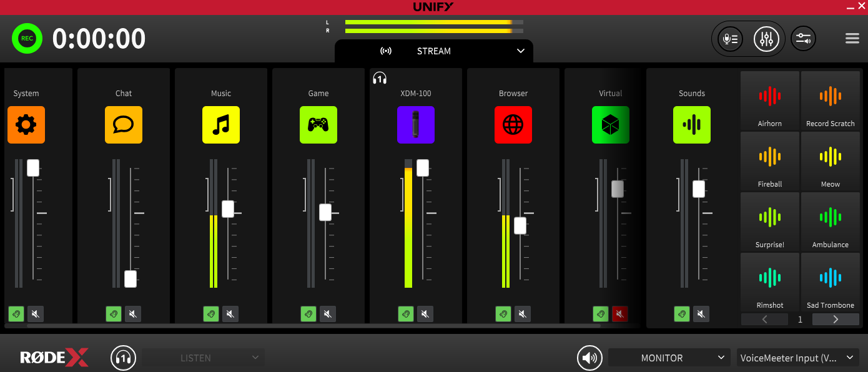Viewport: 868px width, 372px height.
Task: Go to next sound pad page
Action: click(x=836, y=320)
